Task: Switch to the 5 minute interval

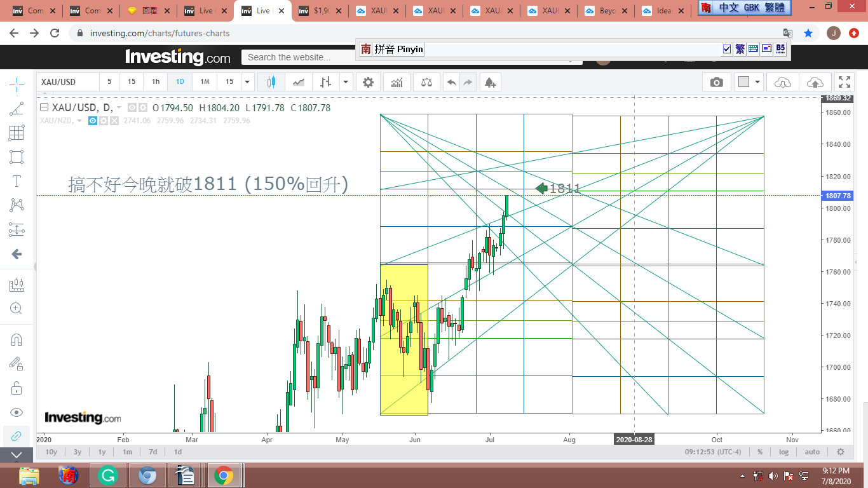Action: coord(109,82)
